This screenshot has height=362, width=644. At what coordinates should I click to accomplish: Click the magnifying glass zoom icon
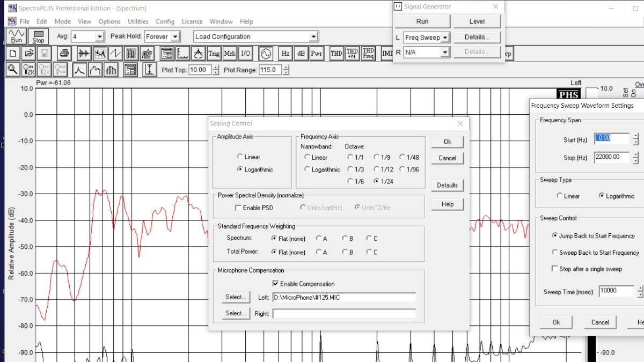pos(13,70)
